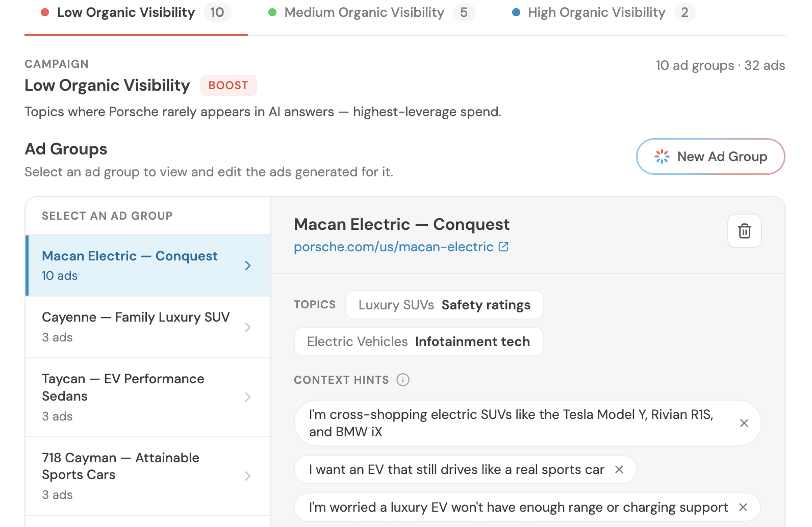Delete the Macan Electric ad group via trash icon
This screenshot has width=812, height=527.
[x=745, y=231]
